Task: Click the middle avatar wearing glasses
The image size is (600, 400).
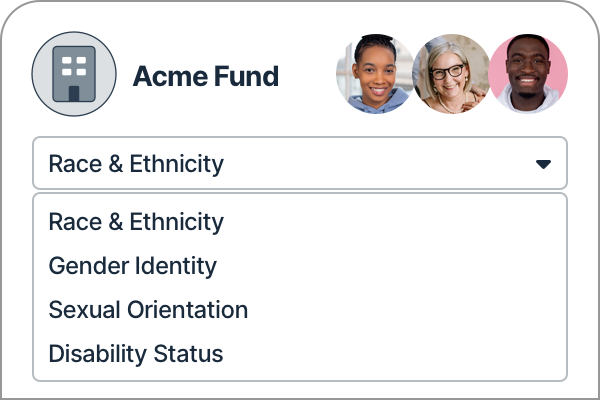Action: (451, 75)
